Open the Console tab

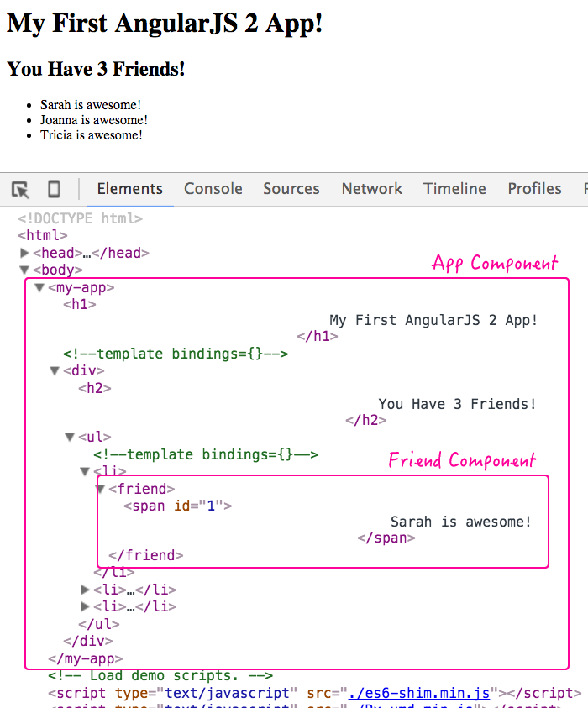tap(213, 189)
